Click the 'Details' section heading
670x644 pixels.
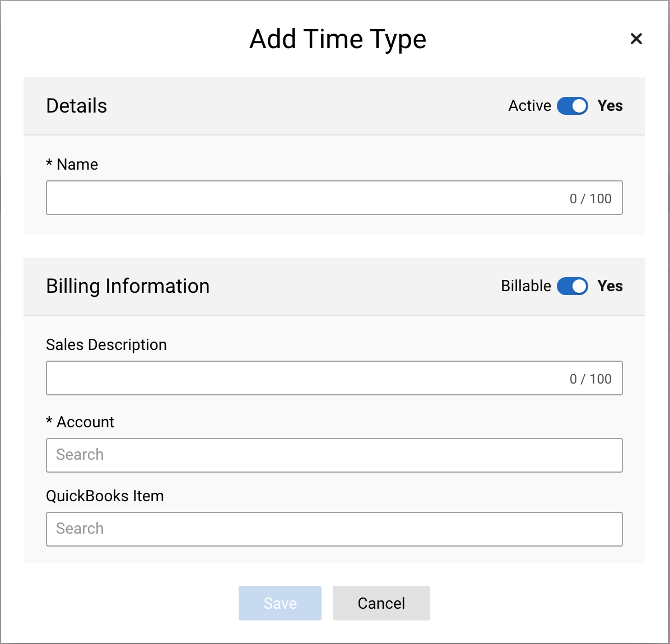77,106
